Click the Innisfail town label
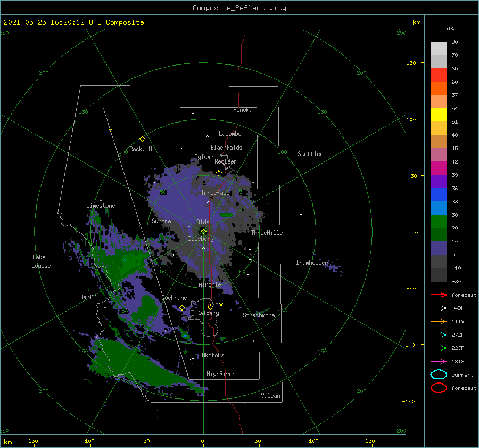This screenshot has width=479, height=448. [x=215, y=193]
